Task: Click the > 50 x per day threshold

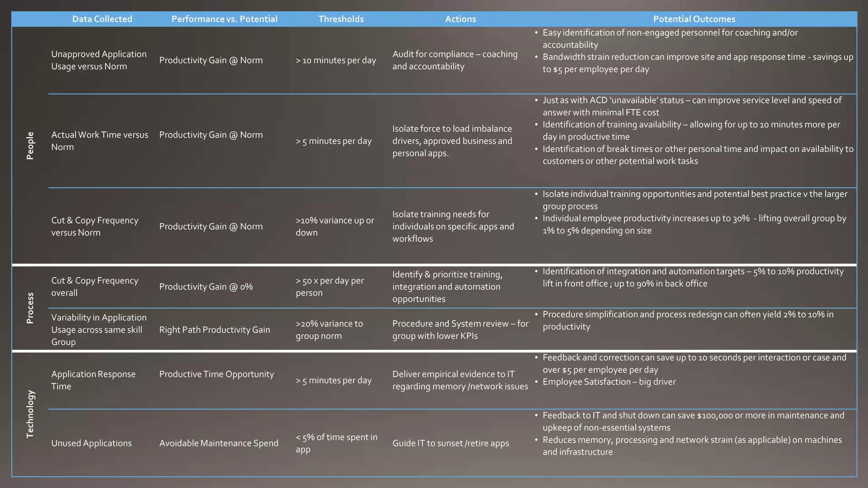Action: pyautogui.click(x=330, y=286)
